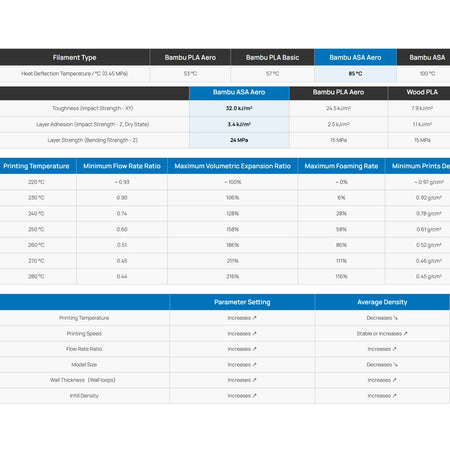Click the highlighted Bambu ASA Aero header in the top table
450x450 pixels.
coord(355,57)
